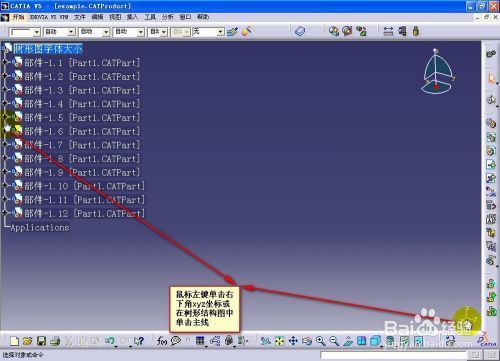Open the 文件 menu

[79, 17]
